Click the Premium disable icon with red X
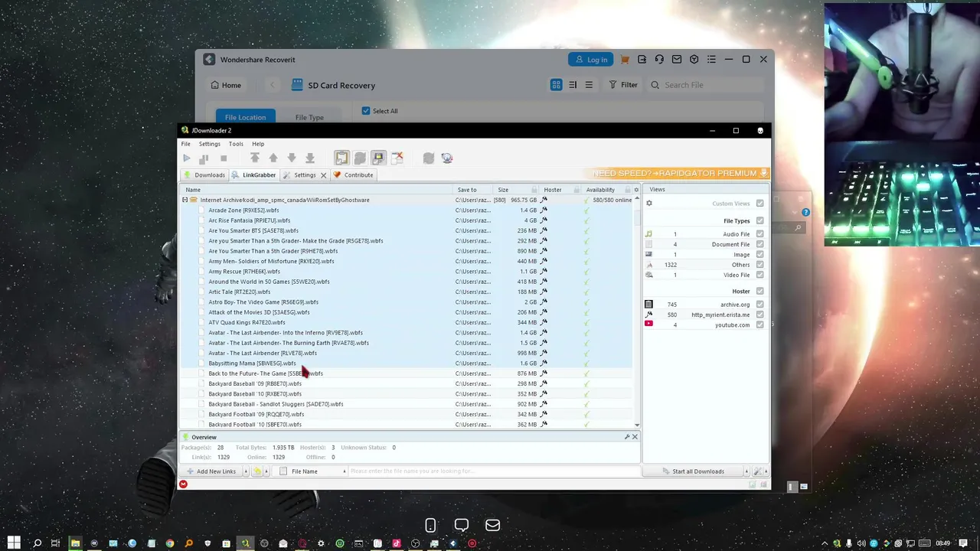980x551 pixels. tap(397, 158)
